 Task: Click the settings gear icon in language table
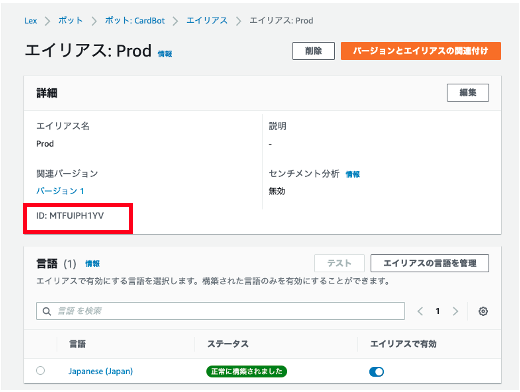pyautogui.click(x=483, y=311)
